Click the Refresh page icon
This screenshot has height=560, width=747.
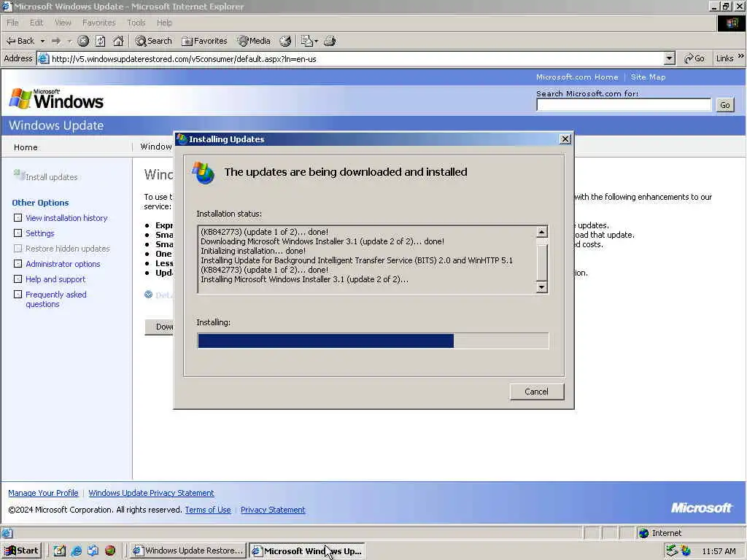point(101,41)
